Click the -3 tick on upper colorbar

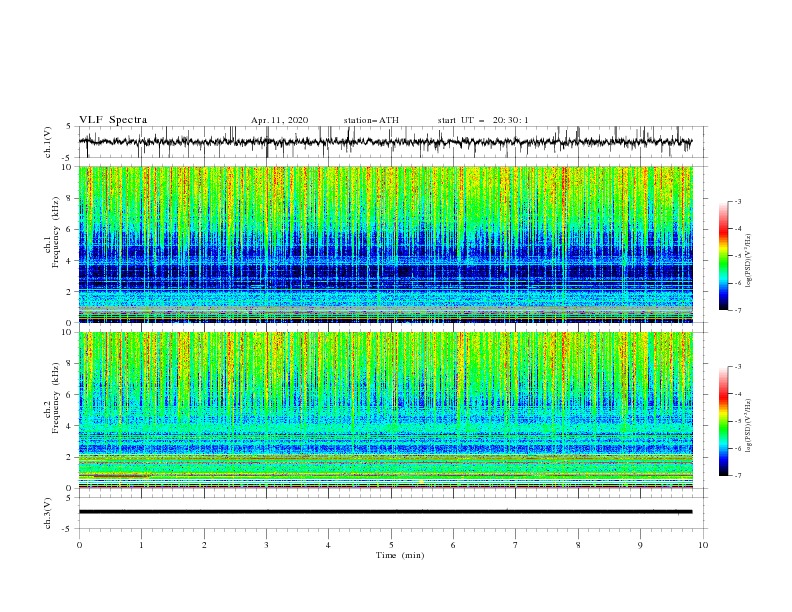click(738, 202)
